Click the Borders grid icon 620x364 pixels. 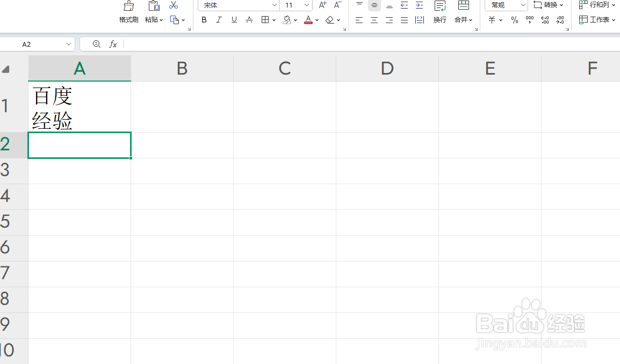point(265,20)
